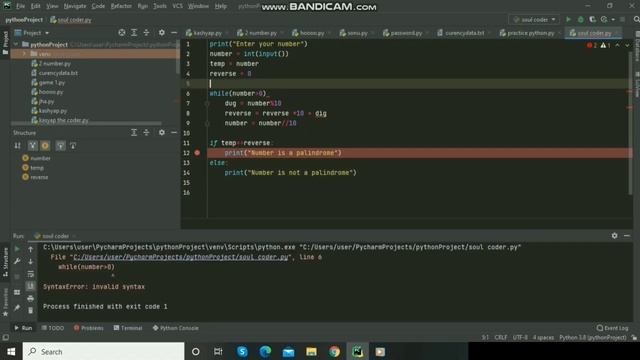Click the down arrow in Run panel
This screenshot has width=640, height=360.
click(x=31, y=261)
